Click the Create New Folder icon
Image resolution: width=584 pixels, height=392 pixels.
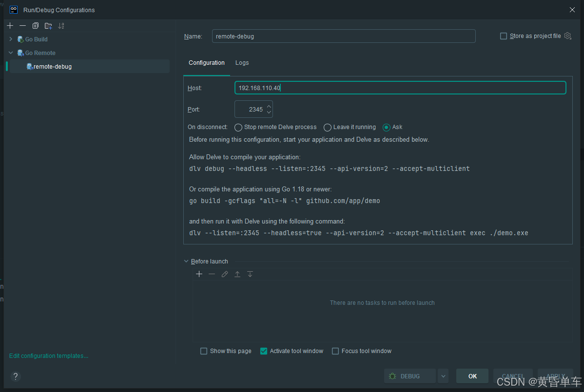point(48,26)
